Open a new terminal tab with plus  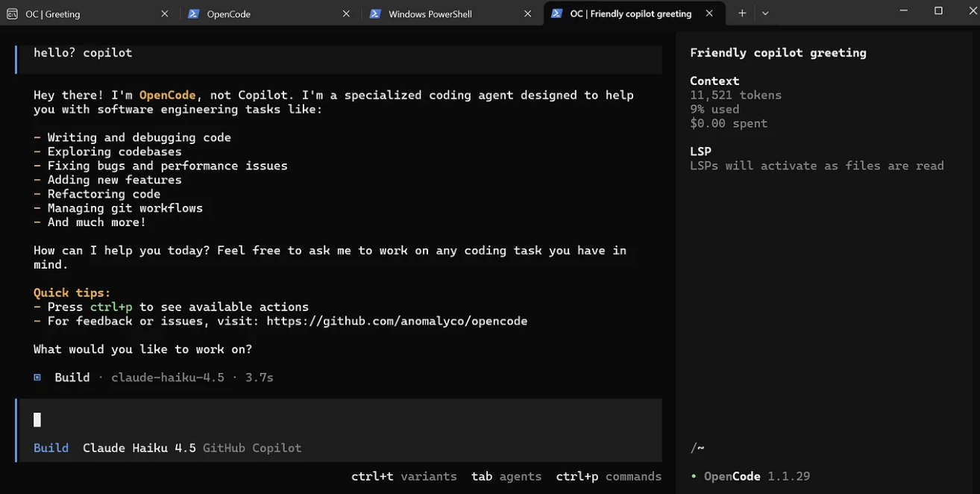(x=742, y=13)
